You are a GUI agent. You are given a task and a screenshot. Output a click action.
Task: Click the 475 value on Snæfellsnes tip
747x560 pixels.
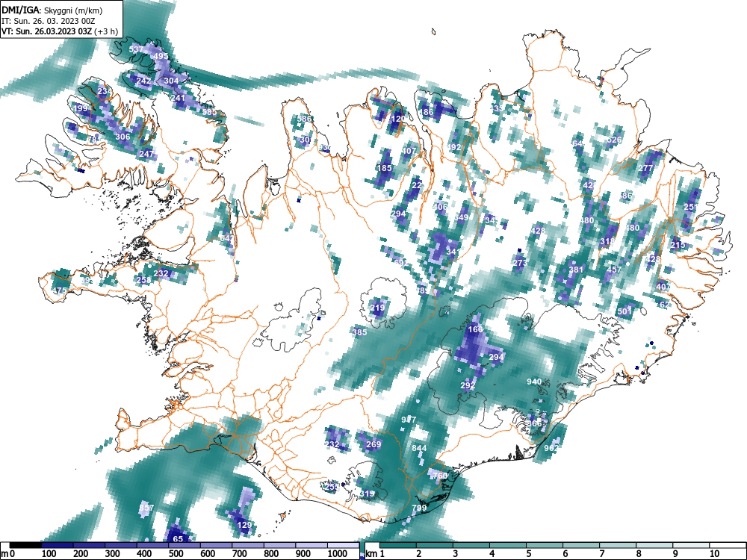point(60,291)
